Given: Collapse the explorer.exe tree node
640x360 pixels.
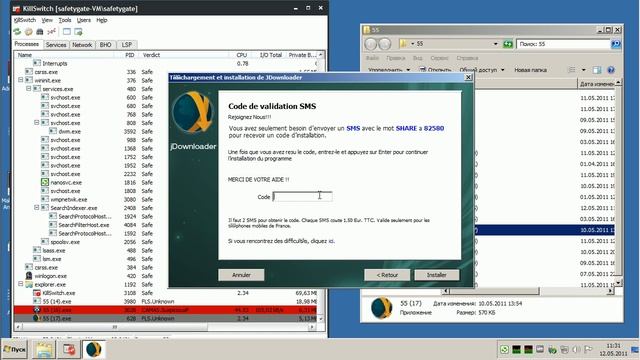Looking at the screenshot, I should point(21,284).
